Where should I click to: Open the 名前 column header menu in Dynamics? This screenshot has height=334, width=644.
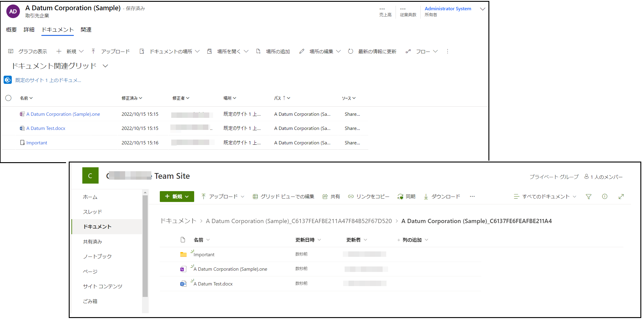26,98
